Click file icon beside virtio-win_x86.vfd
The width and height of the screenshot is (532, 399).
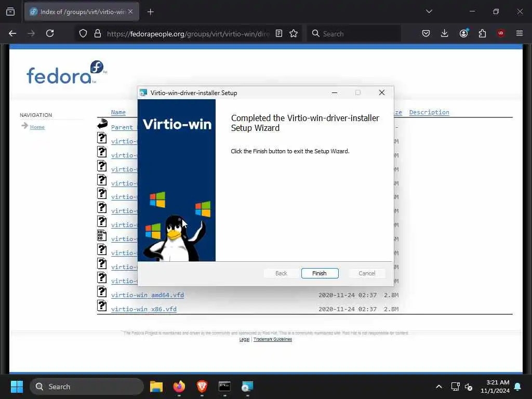102,305
